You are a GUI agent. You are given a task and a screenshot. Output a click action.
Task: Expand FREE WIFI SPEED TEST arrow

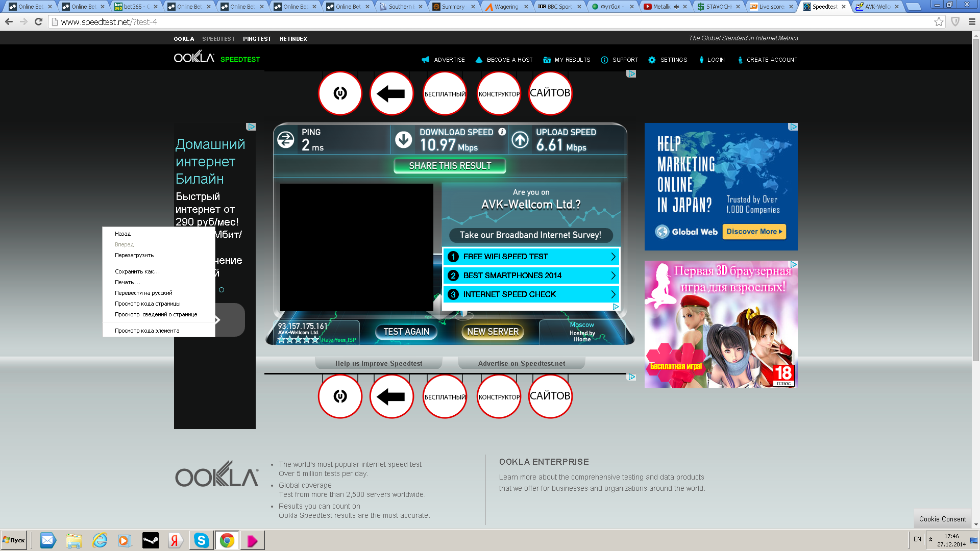pyautogui.click(x=614, y=257)
